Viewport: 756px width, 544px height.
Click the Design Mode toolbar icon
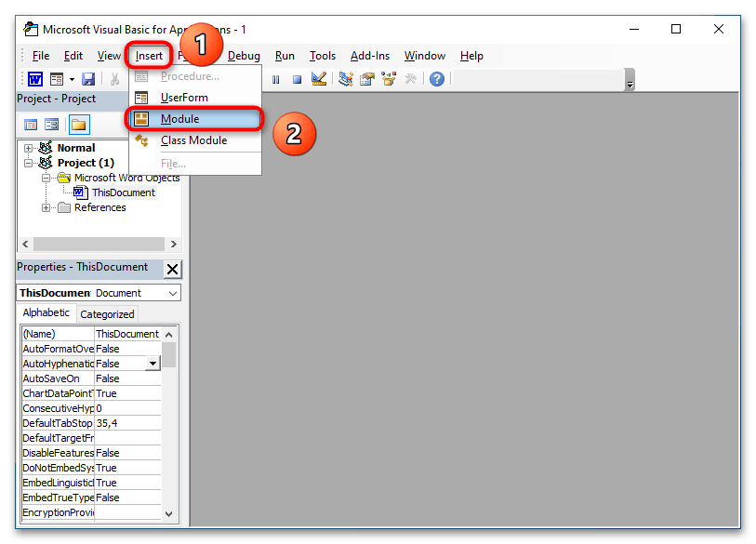[319, 80]
